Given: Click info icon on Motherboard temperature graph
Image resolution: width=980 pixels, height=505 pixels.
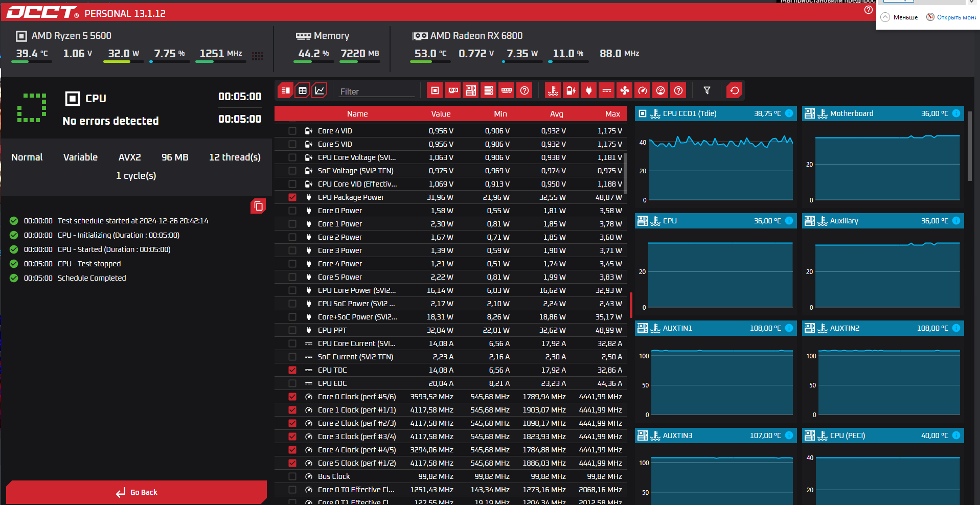Looking at the screenshot, I should click(x=956, y=113).
